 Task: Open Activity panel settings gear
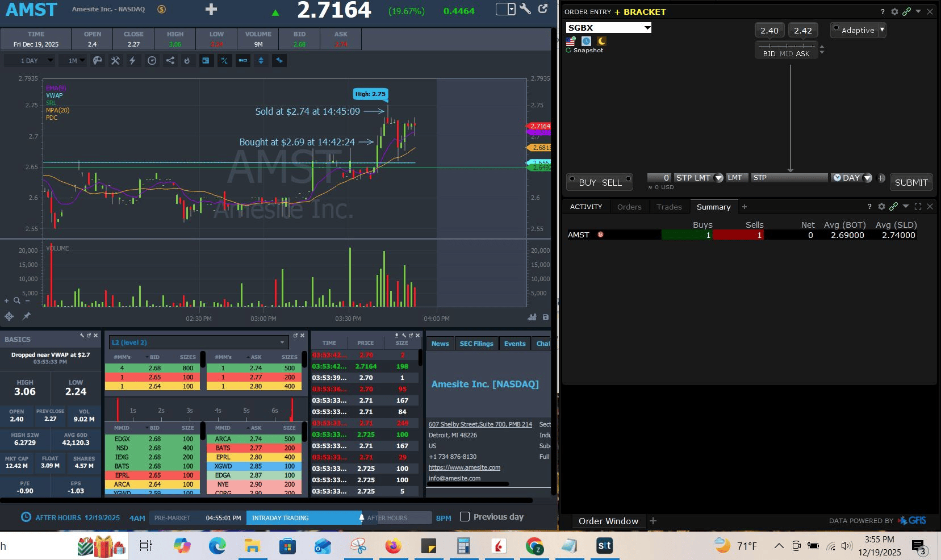pos(881,207)
